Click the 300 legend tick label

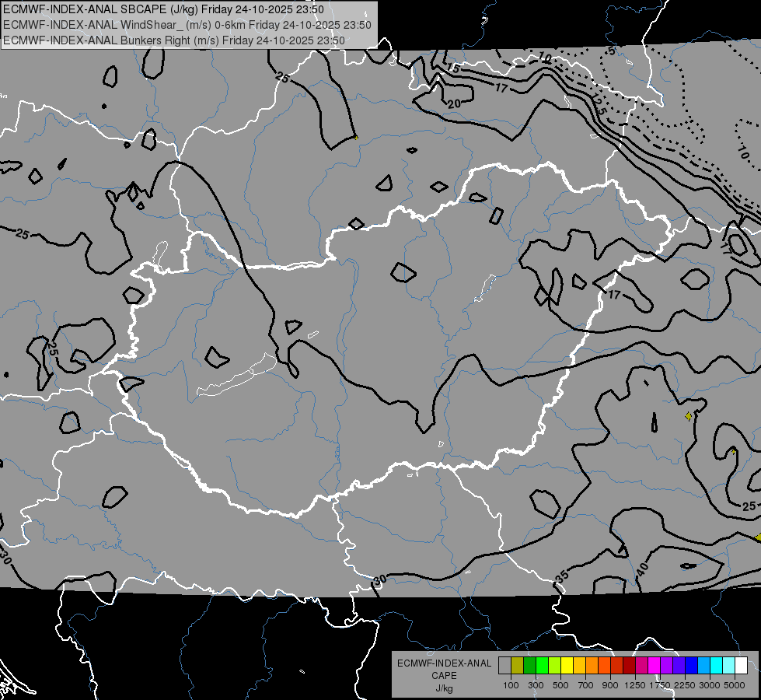[x=536, y=685]
